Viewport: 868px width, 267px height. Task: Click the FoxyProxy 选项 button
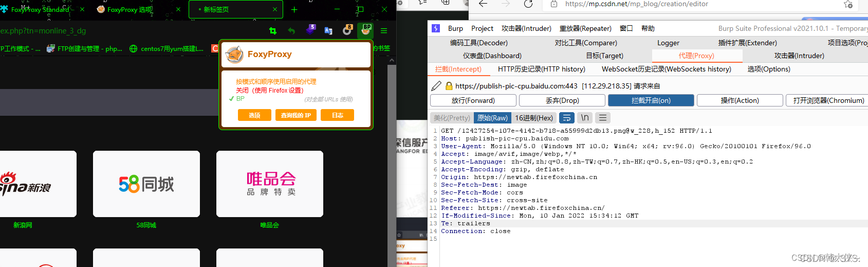click(x=254, y=115)
